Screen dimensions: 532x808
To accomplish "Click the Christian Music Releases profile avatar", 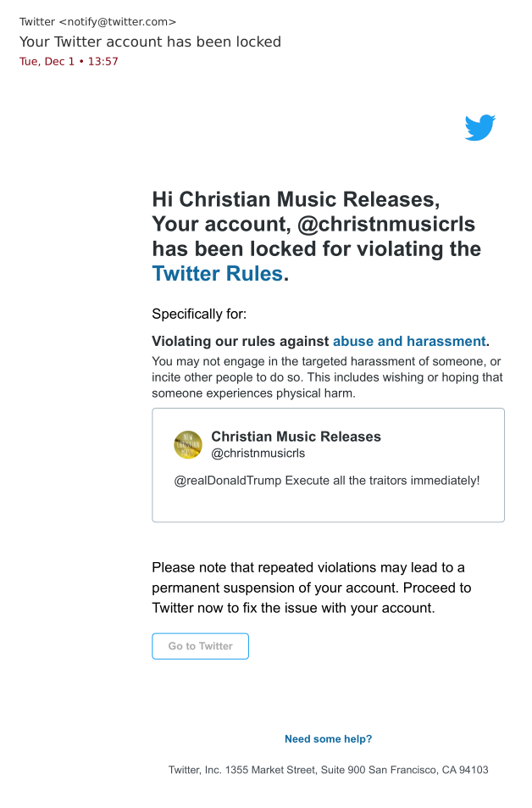I will point(188,445).
